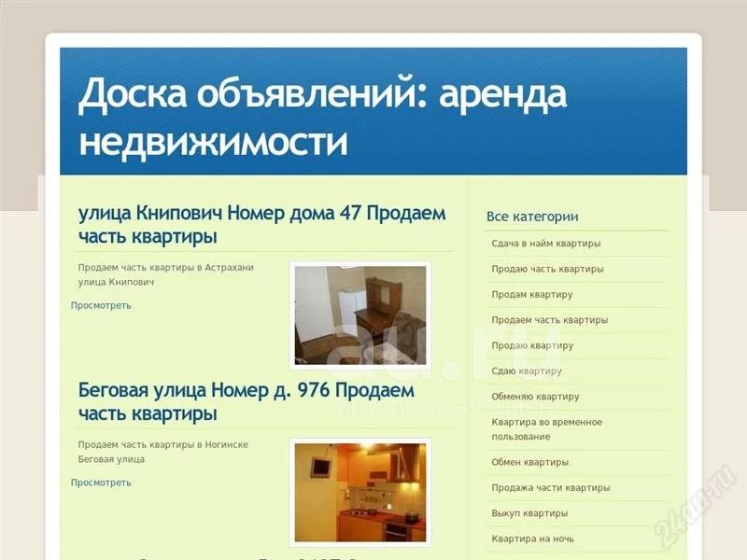Open listing 'Беговая улица Номер д. 976'
The height and width of the screenshot is (560, 747).
pos(247,402)
